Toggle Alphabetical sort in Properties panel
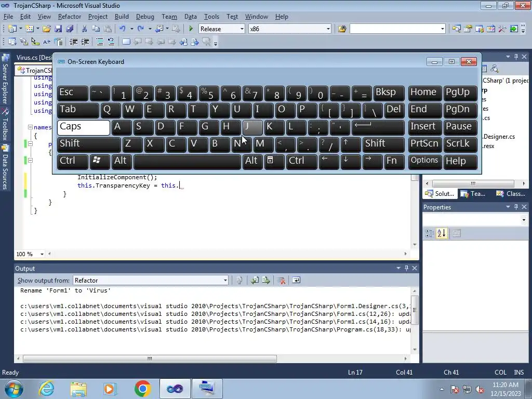The height and width of the screenshot is (399, 532). pos(442,233)
